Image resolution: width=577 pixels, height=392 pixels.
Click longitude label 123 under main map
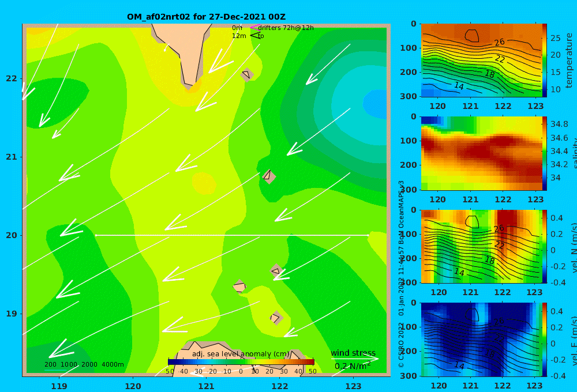coord(353,386)
